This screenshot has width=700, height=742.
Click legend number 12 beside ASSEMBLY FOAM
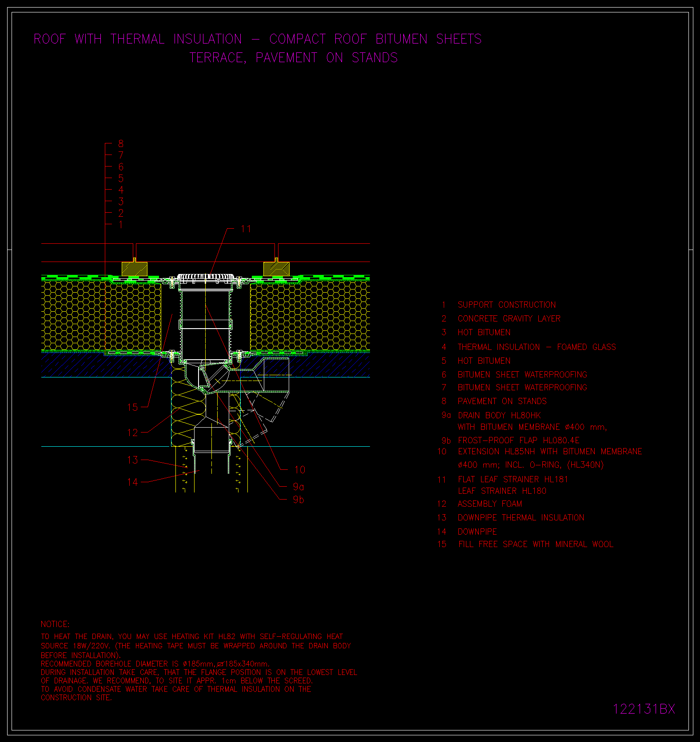coord(441,504)
